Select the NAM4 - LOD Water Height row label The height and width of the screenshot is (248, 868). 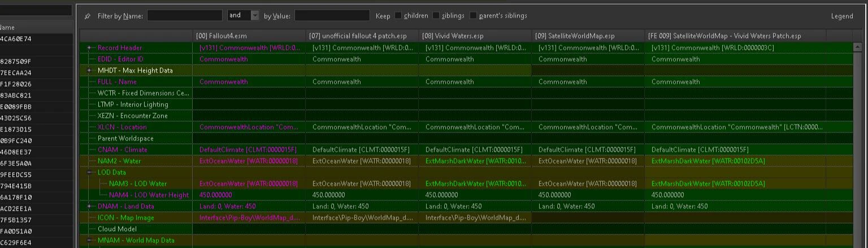(149, 195)
